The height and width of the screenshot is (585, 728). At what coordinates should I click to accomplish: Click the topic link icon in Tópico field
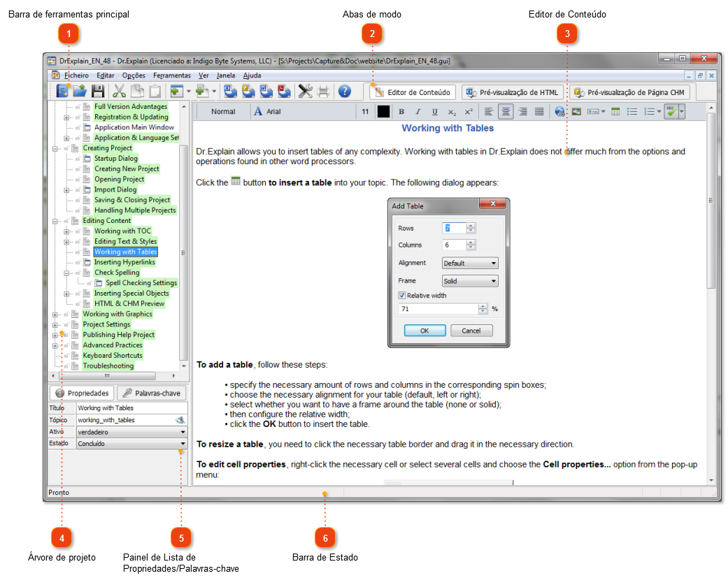pos(180,420)
